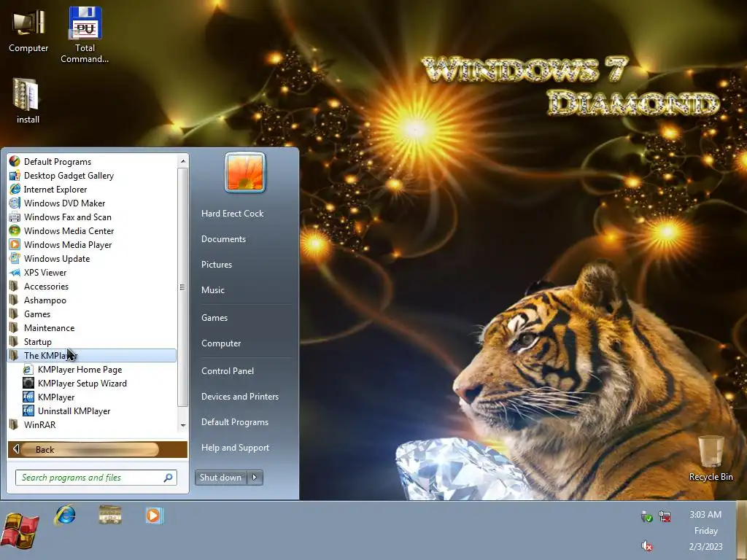Click the Show desktop strip

[x=741, y=531]
